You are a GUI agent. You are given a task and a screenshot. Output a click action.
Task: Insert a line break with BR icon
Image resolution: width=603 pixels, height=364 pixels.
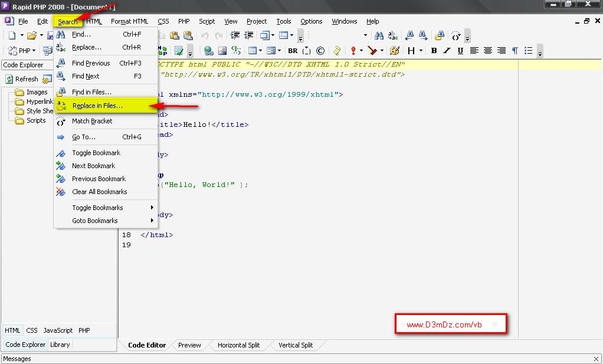[x=293, y=50]
